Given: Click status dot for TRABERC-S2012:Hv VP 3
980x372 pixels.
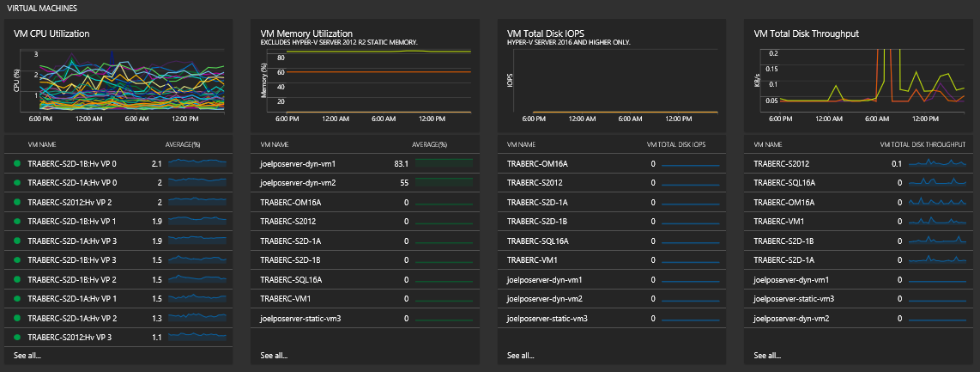Looking at the screenshot, I should click(16, 338).
